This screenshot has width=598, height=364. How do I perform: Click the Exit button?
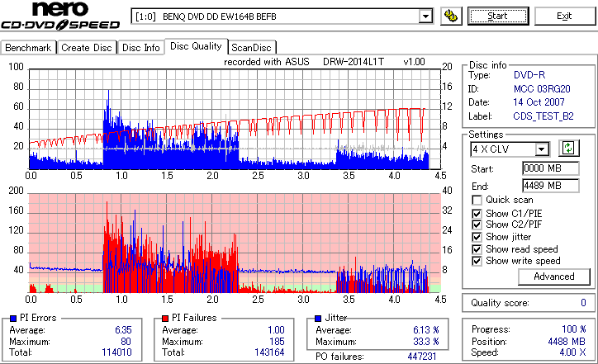[x=564, y=16]
